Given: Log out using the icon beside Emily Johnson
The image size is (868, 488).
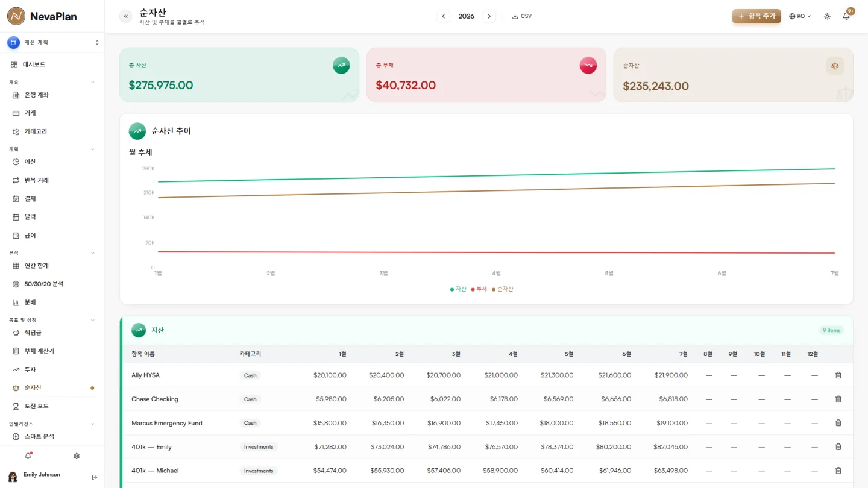Looking at the screenshot, I should click(95, 477).
